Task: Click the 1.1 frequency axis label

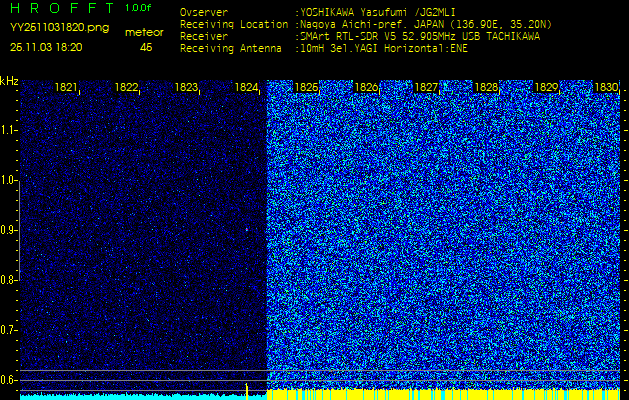Action: [7, 130]
